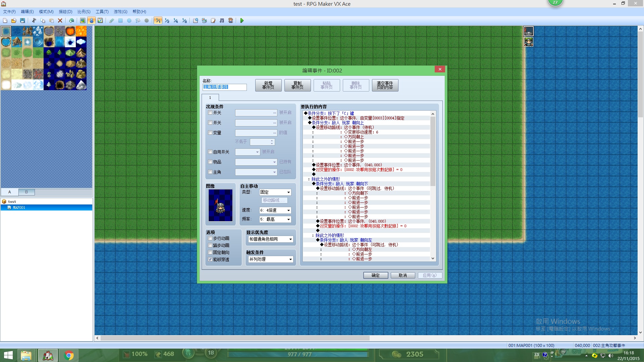644x362 pixels.
Task: Switch to Event editing mode icon
Action: point(91,21)
